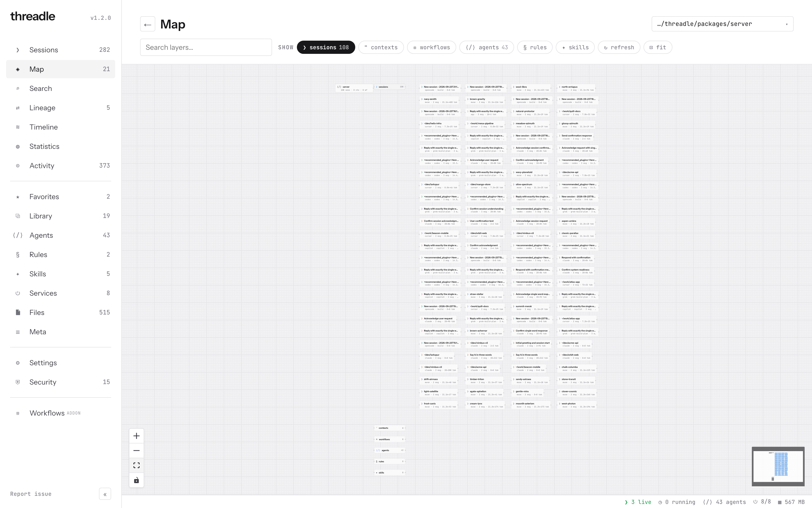Screen dimensions: 812x508
Task: Click in the Search layers field
Action: click(x=206, y=47)
